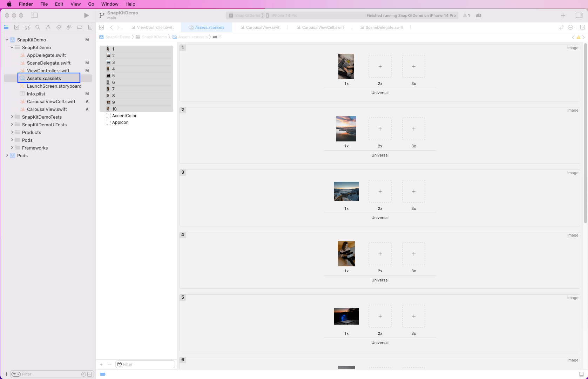Toggle the left navigator sidebar
588x379 pixels.
click(x=34, y=15)
